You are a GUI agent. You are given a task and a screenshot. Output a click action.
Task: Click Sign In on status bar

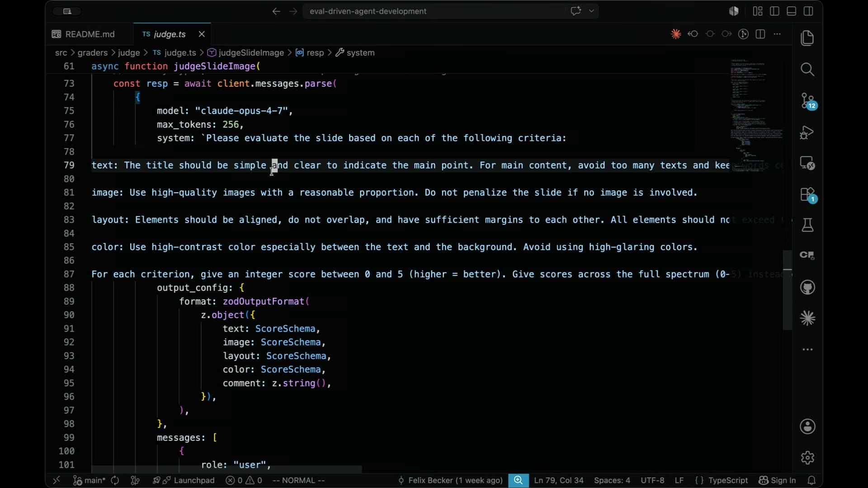click(x=778, y=480)
